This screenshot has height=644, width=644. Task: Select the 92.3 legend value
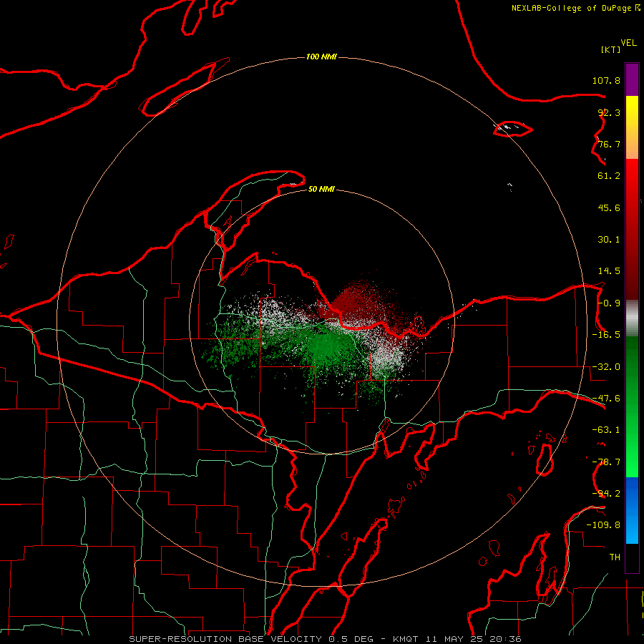coord(609,112)
